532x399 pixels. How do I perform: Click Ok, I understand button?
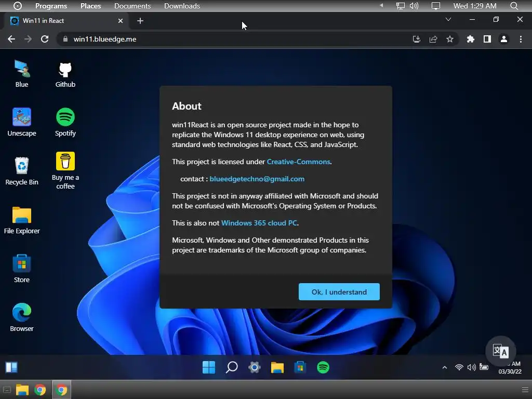[339, 292]
